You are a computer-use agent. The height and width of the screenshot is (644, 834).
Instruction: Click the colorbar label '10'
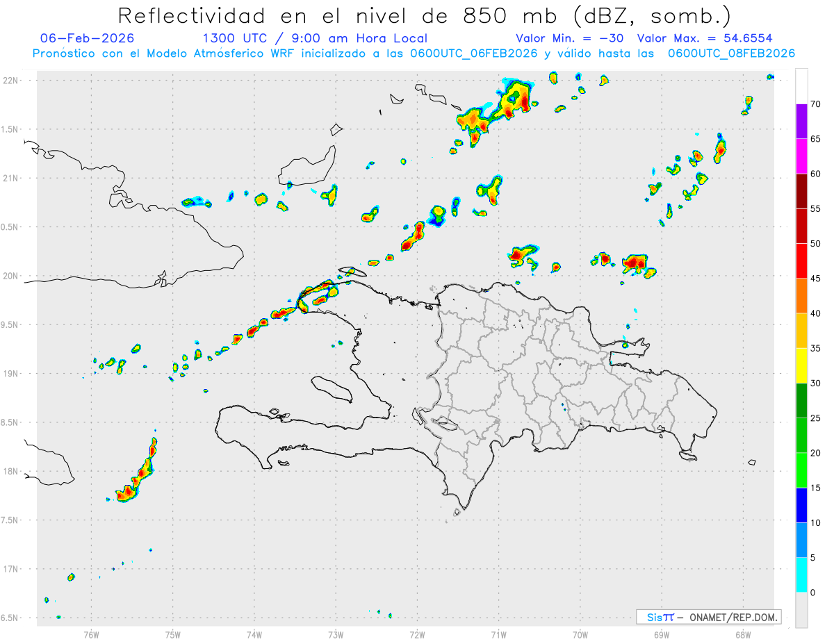(816, 523)
